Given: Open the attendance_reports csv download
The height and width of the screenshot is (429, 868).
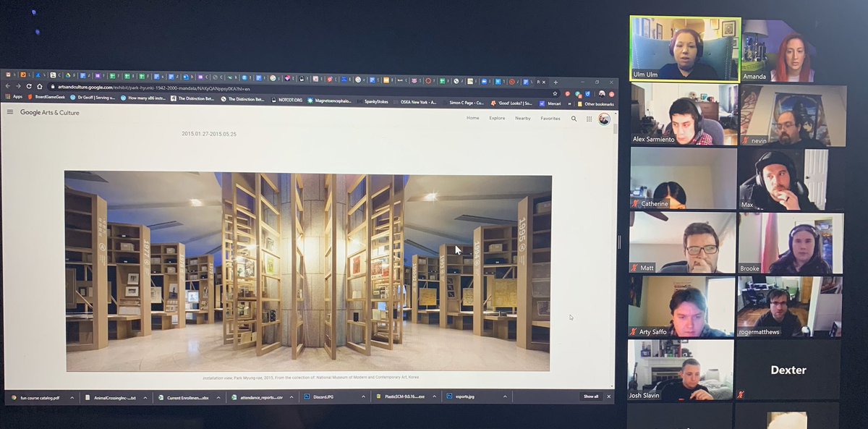Looking at the screenshot, I should 258,397.
